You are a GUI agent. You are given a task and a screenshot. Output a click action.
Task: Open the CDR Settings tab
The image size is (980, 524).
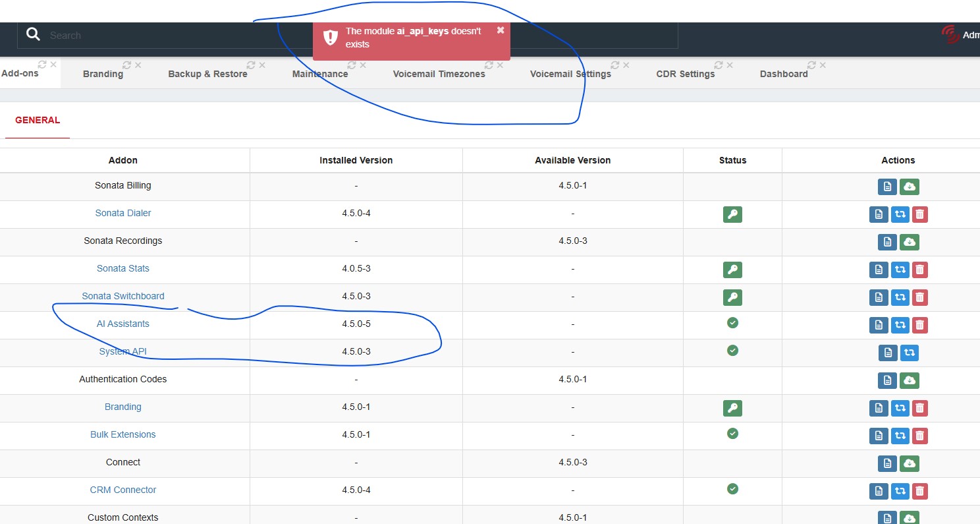[x=686, y=74]
